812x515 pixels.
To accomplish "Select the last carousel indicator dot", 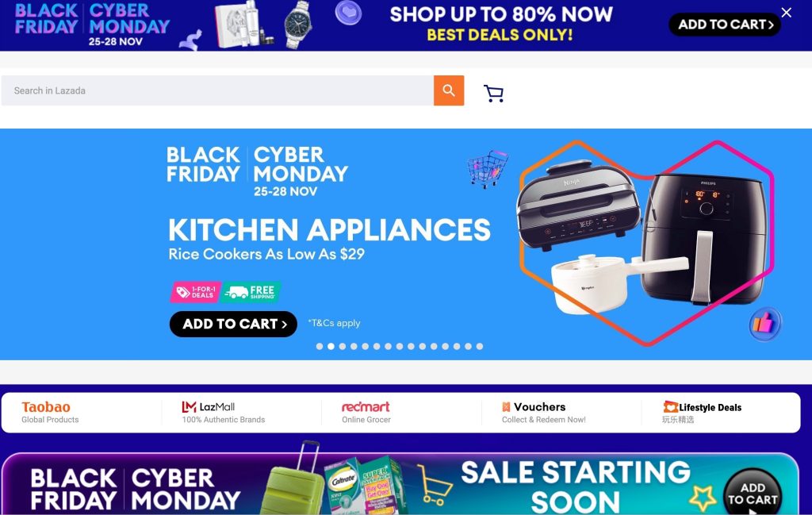I will coord(480,346).
